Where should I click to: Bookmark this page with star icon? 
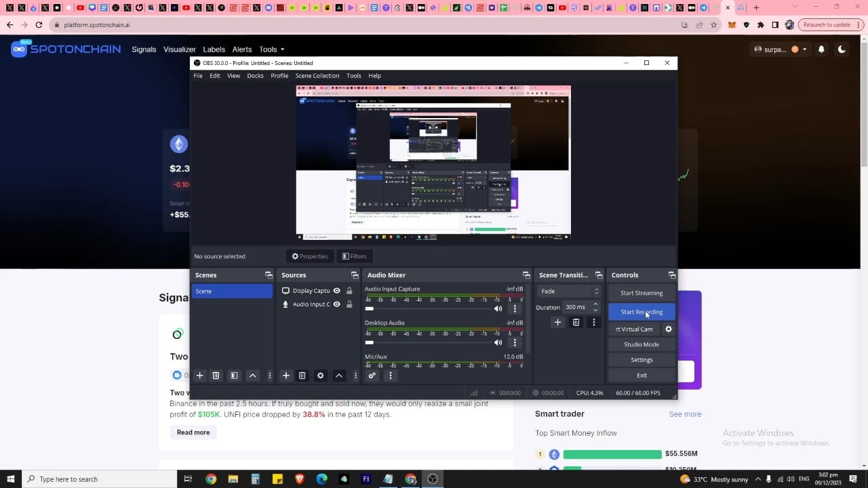[714, 24]
